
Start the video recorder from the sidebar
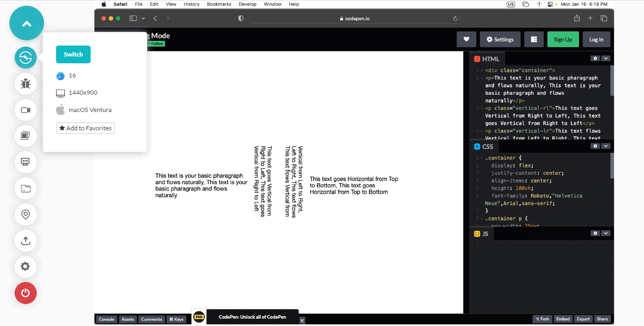click(26, 110)
